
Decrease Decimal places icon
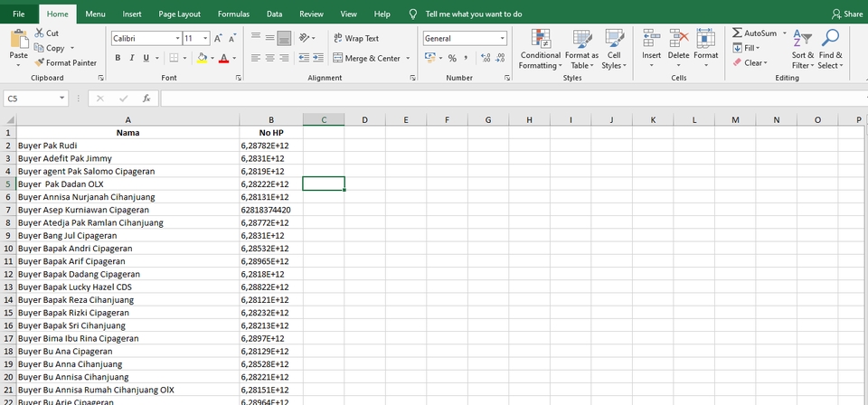500,58
